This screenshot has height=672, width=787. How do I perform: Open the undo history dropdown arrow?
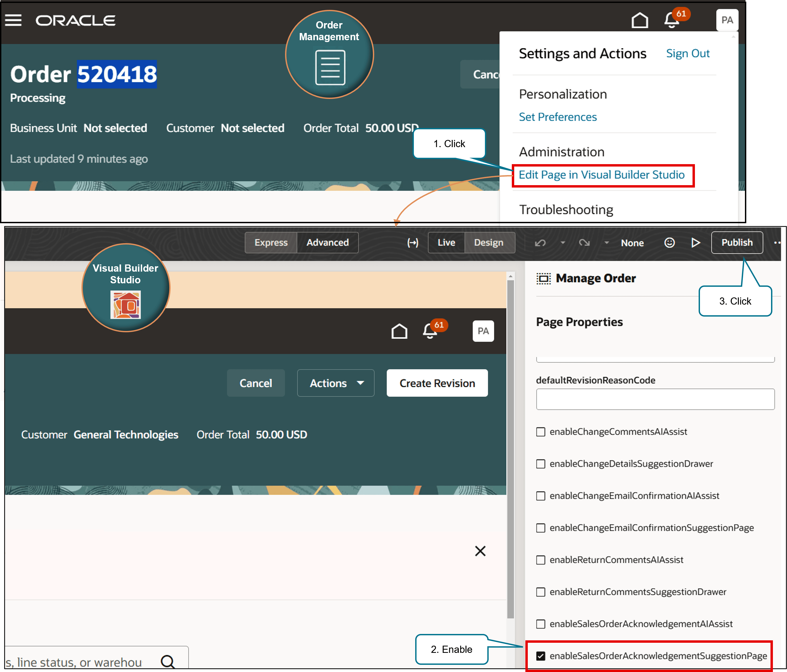click(563, 243)
